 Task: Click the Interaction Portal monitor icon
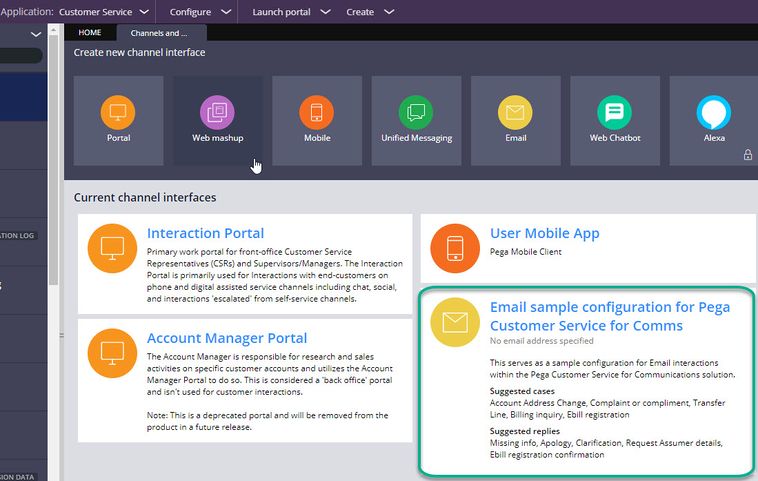pos(112,248)
